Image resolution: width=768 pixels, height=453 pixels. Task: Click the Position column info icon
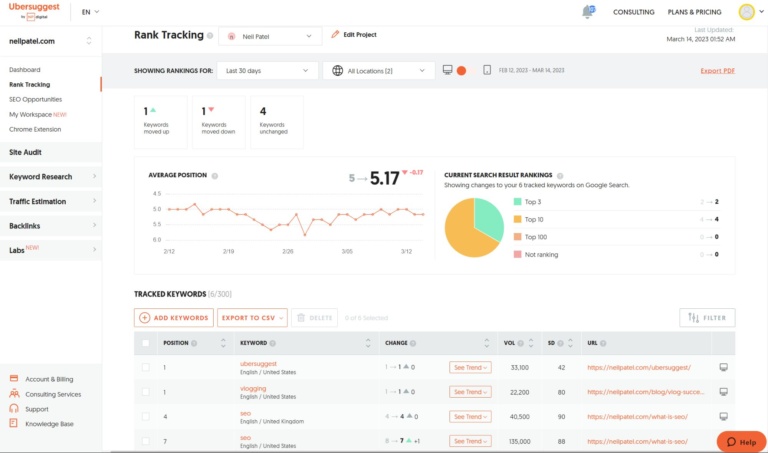tap(194, 343)
